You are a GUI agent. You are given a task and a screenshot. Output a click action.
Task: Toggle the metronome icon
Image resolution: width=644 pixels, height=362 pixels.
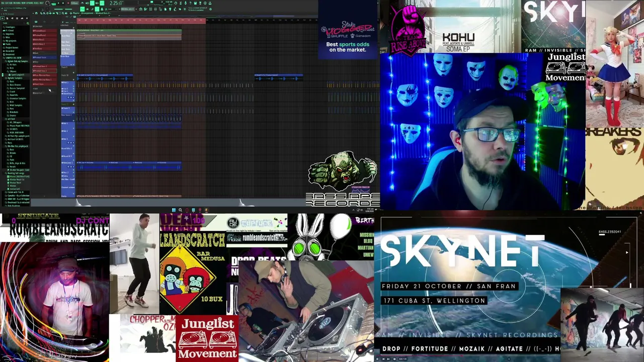pos(82,3)
